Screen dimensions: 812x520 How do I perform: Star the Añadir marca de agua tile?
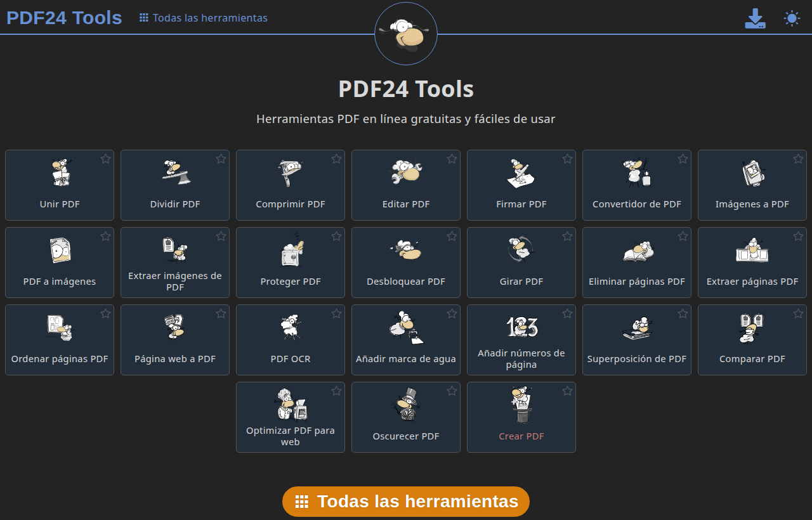coord(452,313)
